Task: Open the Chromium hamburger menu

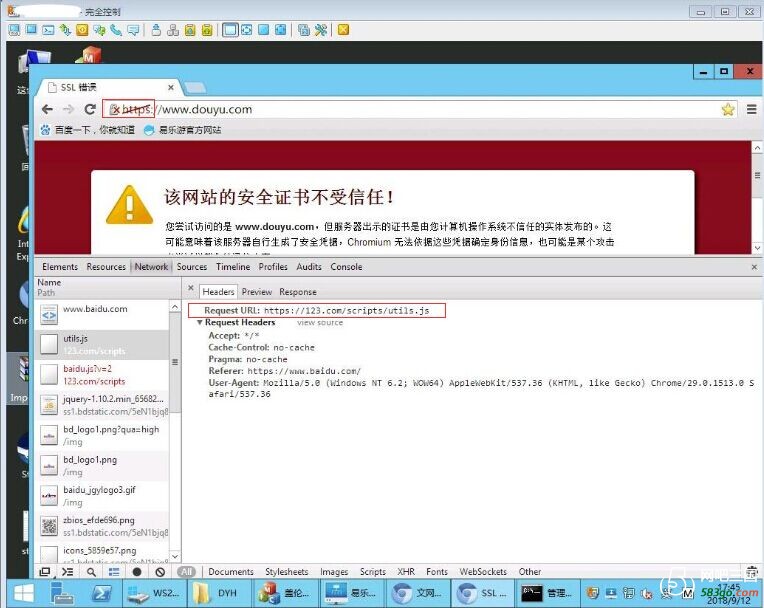Action: pos(752,109)
